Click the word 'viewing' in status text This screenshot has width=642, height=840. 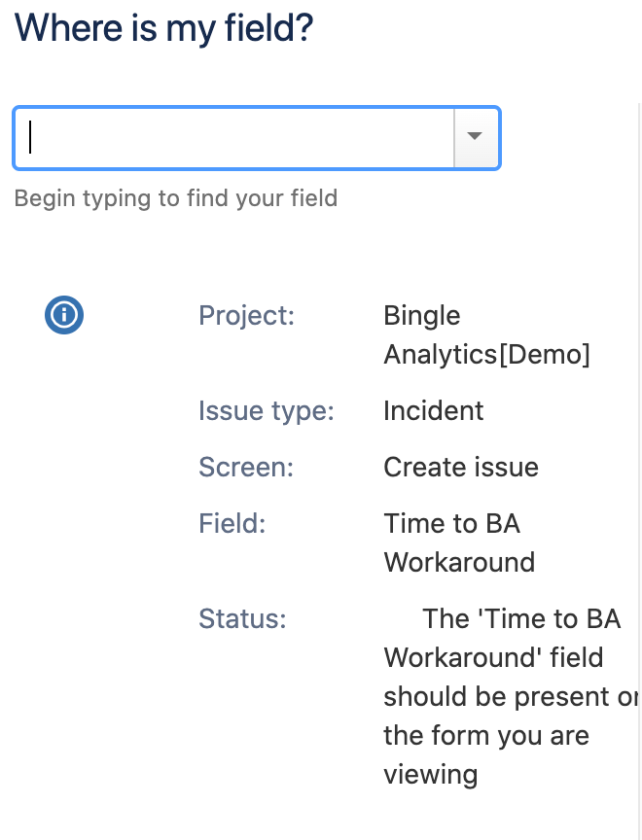[x=431, y=775]
